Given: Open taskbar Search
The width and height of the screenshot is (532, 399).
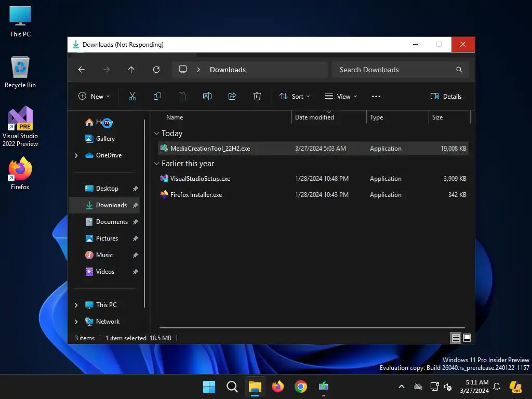Looking at the screenshot, I should (x=232, y=387).
